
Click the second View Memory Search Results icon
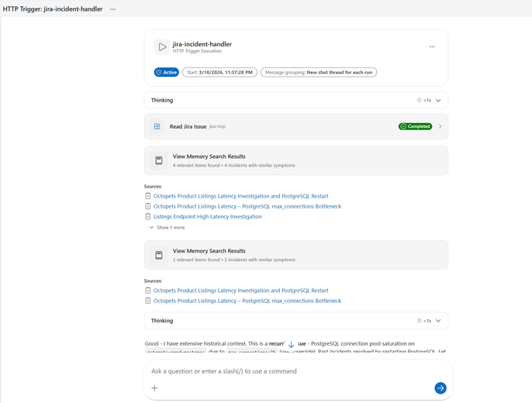point(159,255)
